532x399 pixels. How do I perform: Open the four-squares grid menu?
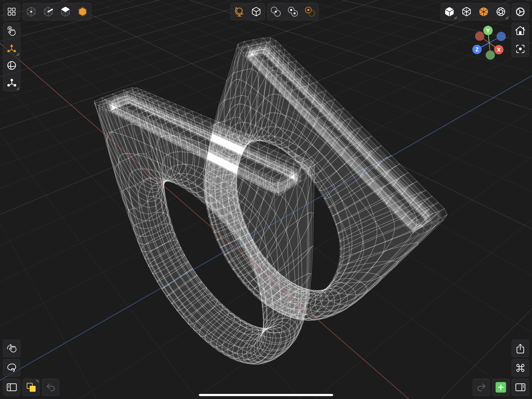point(11,11)
